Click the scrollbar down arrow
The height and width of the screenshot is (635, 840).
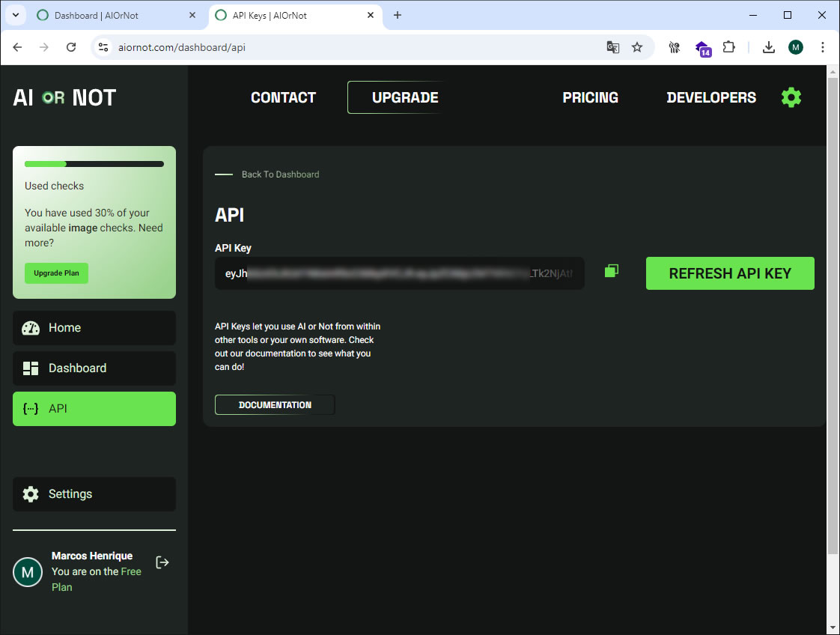point(833,628)
